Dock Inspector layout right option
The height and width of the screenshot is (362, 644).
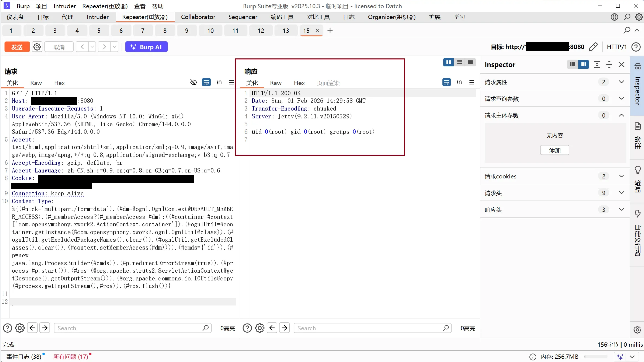[x=584, y=64]
